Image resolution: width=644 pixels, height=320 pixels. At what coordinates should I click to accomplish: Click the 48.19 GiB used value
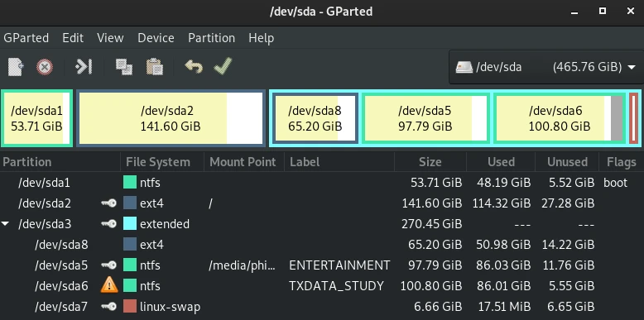[504, 183]
